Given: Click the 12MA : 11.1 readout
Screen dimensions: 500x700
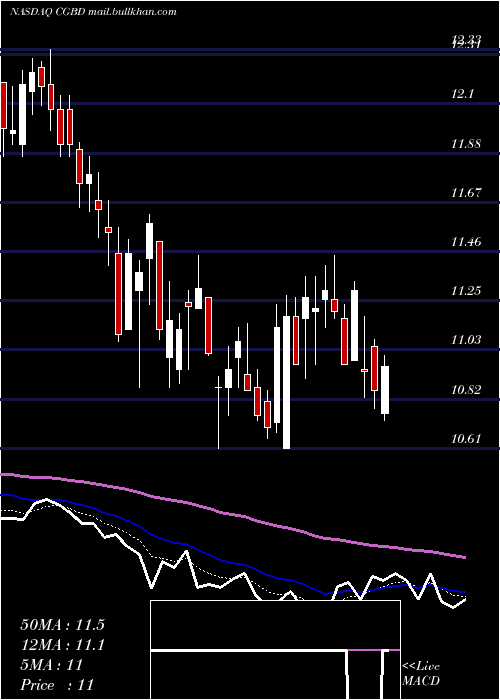Looking at the screenshot, I should 62,645.
